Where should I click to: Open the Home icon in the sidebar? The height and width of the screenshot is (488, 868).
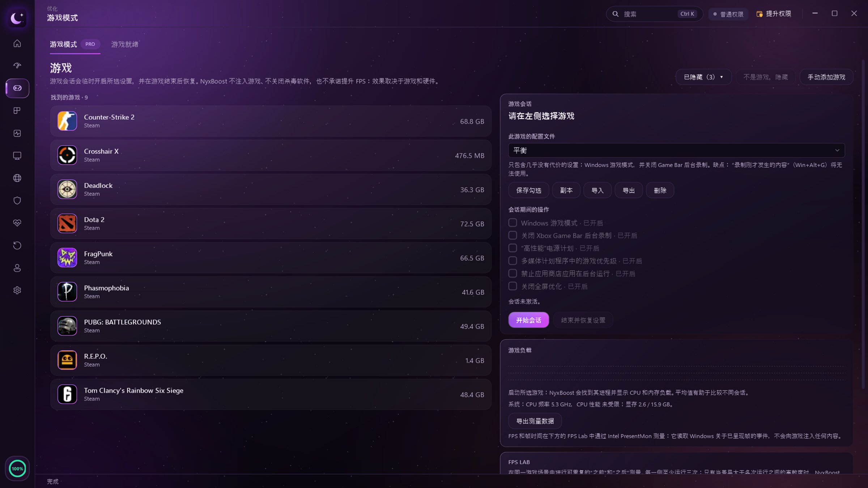click(17, 43)
